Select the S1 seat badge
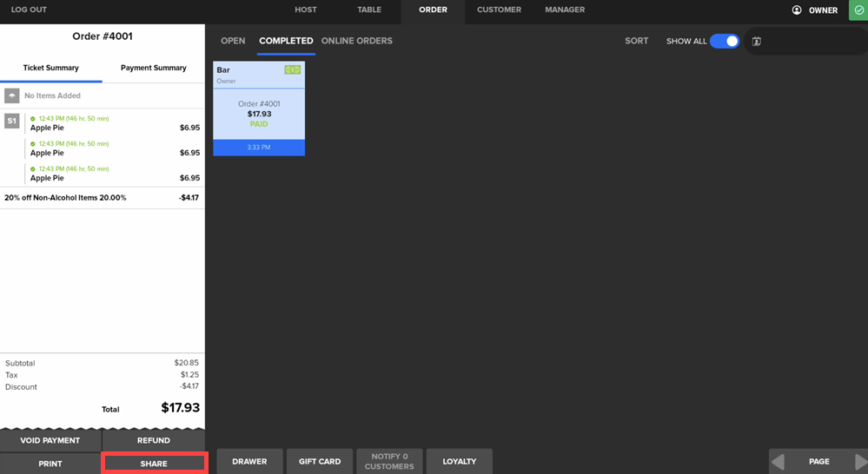 11,121
